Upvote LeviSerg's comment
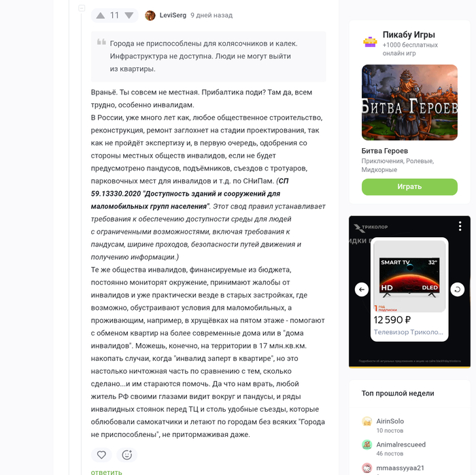476x475 pixels. pos(101,16)
